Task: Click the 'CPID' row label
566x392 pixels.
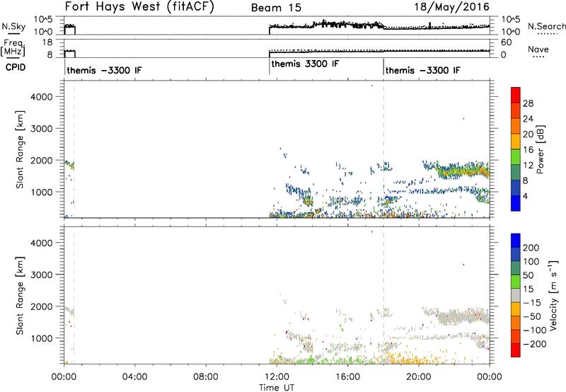Action: pyautogui.click(x=16, y=67)
